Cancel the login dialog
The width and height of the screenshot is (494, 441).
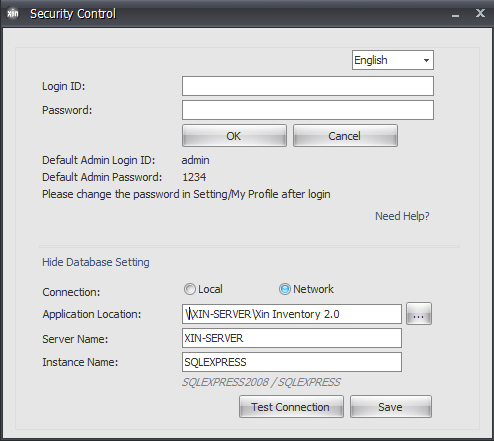[345, 136]
